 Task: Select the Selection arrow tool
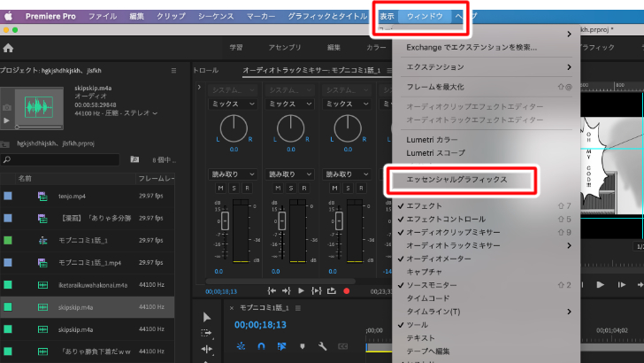pos(207,317)
